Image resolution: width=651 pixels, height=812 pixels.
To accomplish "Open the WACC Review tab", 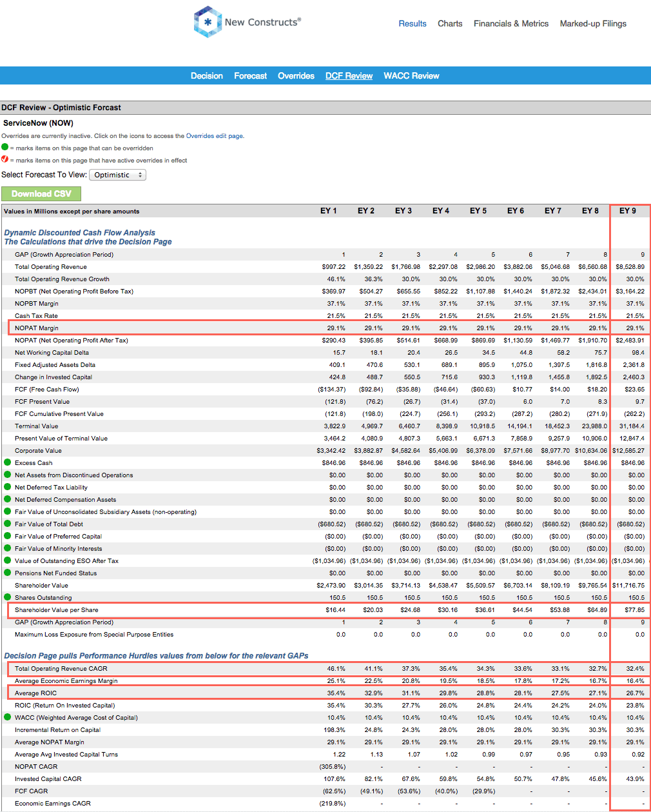I will (411, 75).
